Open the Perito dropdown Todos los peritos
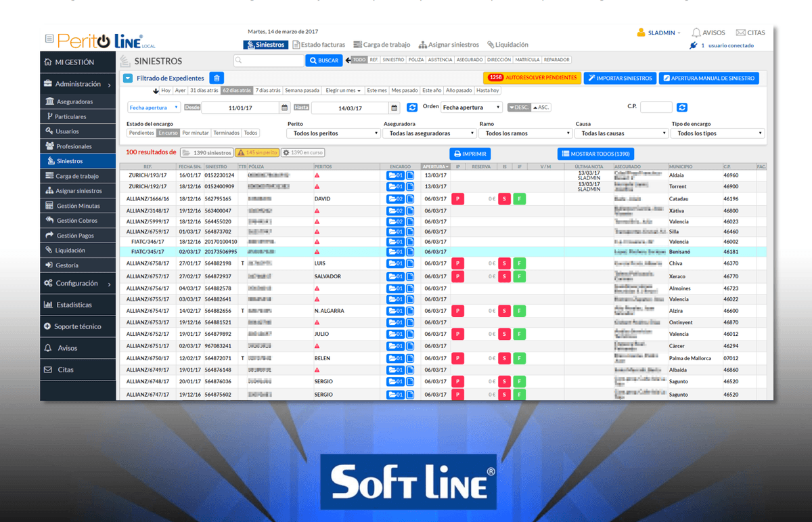The height and width of the screenshot is (522, 812). pyautogui.click(x=333, y=133)
